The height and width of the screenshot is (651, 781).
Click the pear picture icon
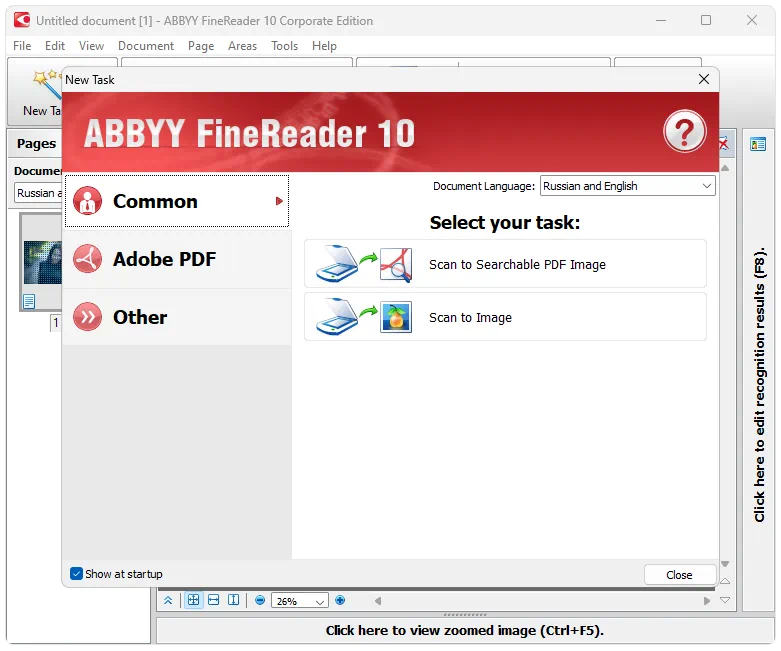tap(396, 317)
